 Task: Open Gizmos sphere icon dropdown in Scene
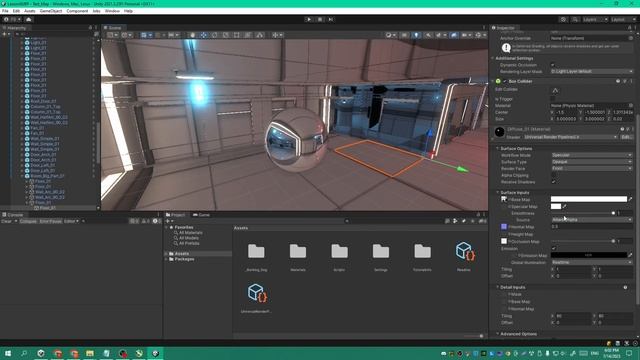[480, 35]
